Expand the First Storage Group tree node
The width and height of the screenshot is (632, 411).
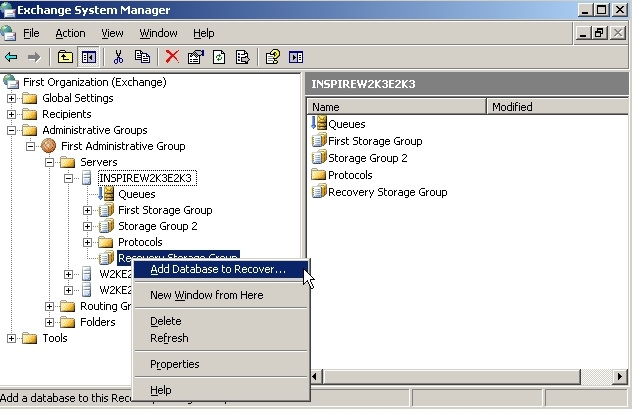[87, 210]
